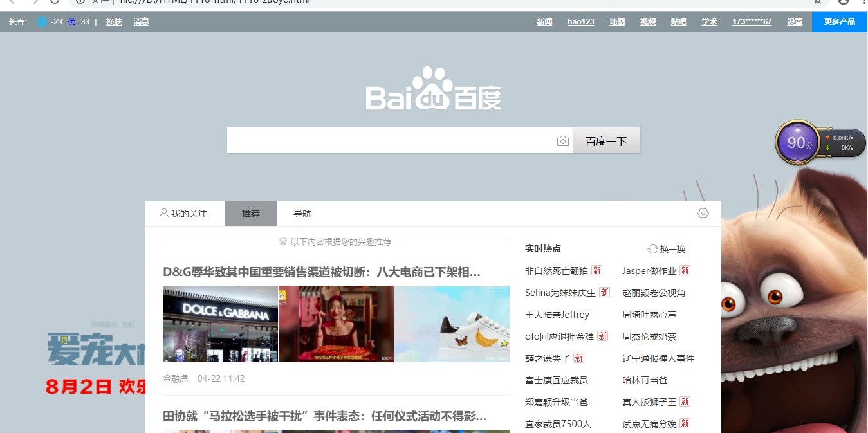
Task: Open the 我的关注 tab
Action: point(185,214)
